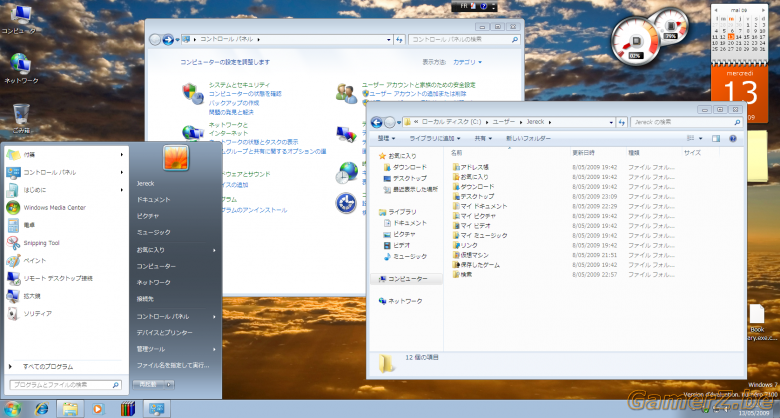Open ドキュメント from Start menu right column
Screen dimensions: 780x418
[153, 200]
